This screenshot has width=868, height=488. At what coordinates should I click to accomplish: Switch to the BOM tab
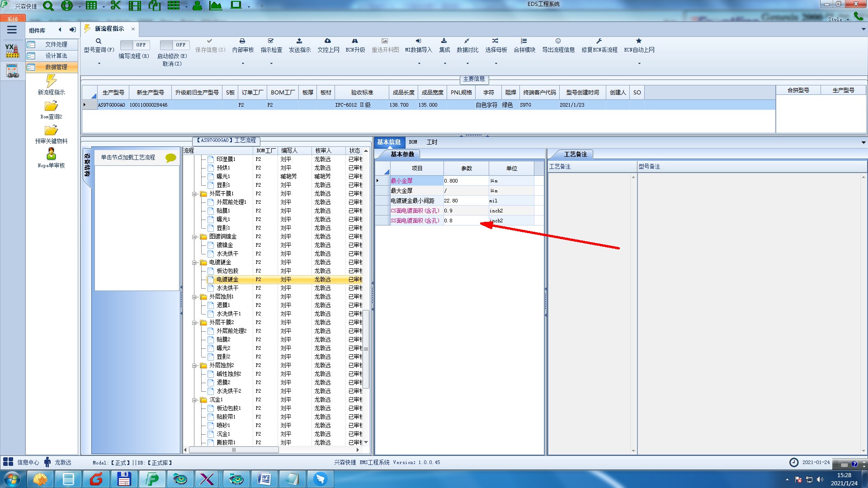(413, 142)
